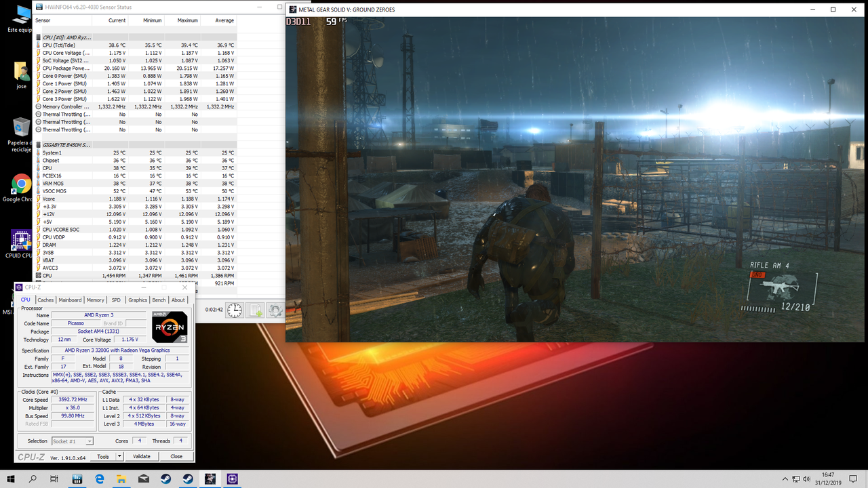Click the Ryzen 3 logo in CPU-Z
This screenshot has width=868, height=488.
pos(170,327)
